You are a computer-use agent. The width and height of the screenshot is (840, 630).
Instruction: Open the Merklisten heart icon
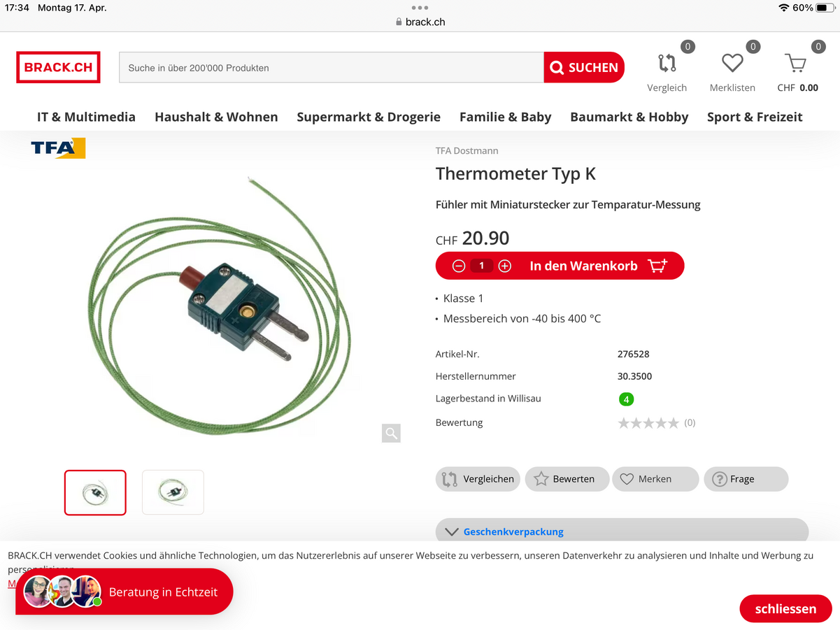tap(732, 64)
